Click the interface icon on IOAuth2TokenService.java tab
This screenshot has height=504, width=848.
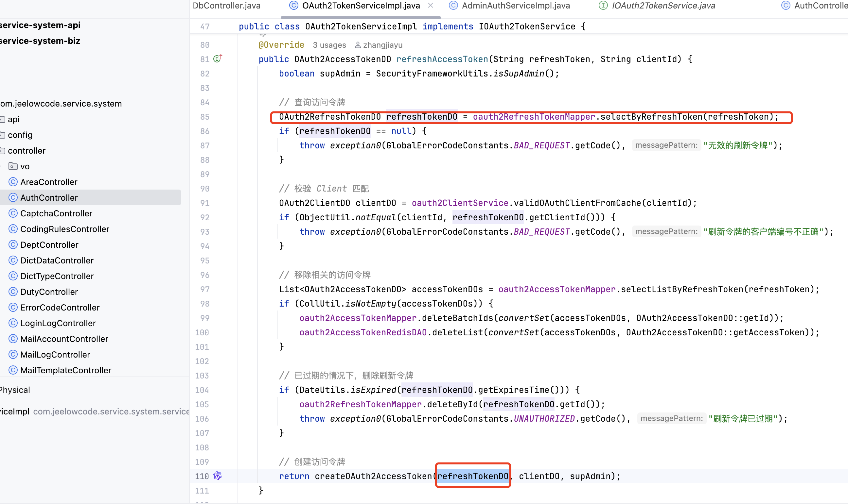[x=603, y=6]
